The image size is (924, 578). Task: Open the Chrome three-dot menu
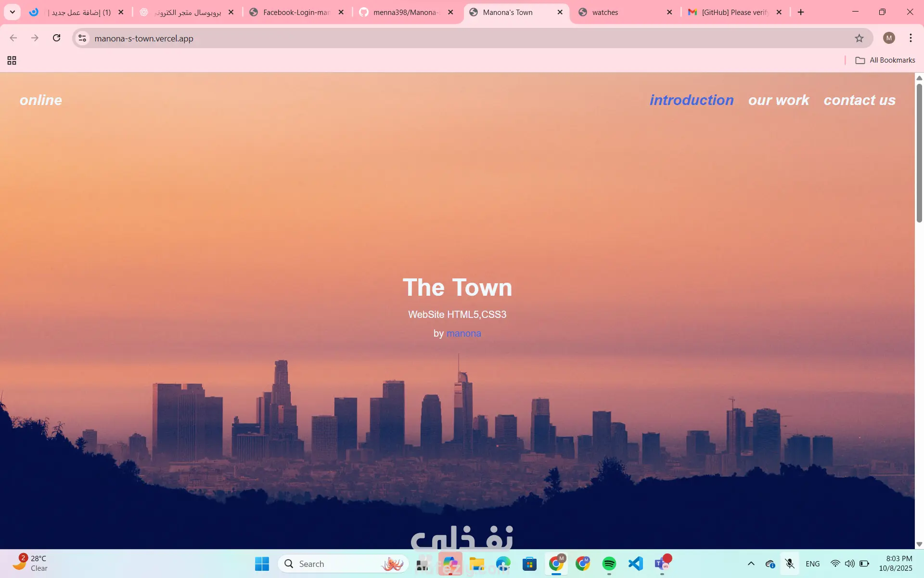pyautogui.click(x=911, y=38)
